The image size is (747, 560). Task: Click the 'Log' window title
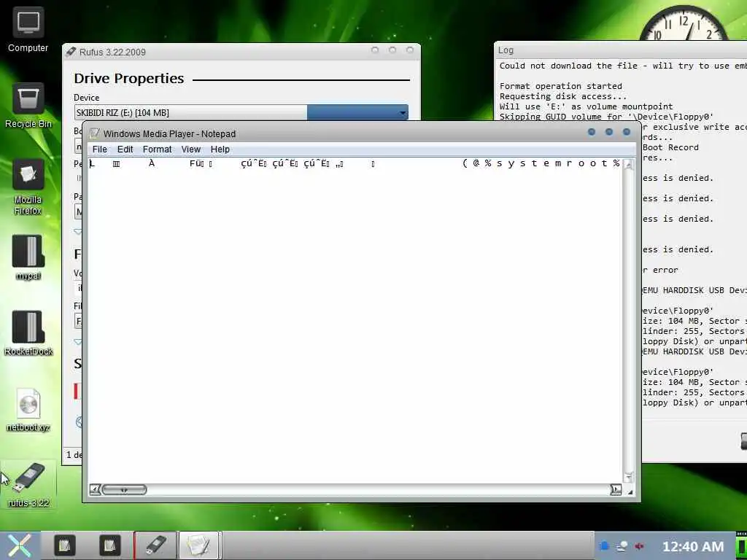pos(506,50)
